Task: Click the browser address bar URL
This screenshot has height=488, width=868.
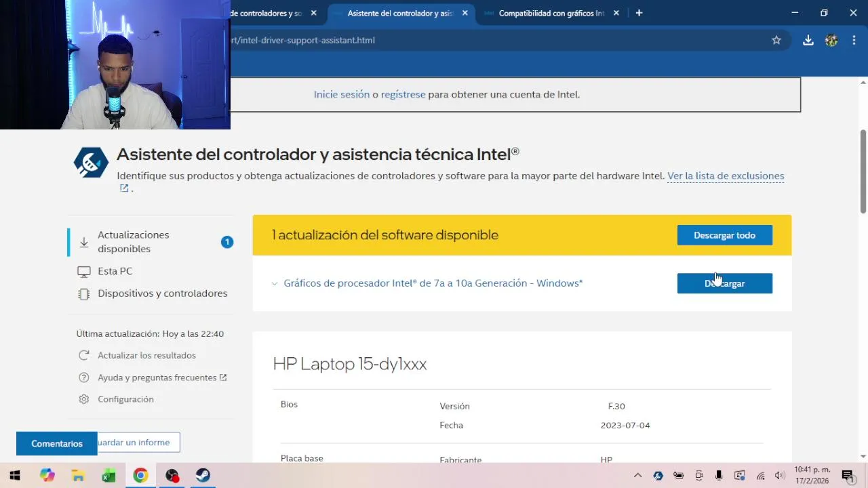Action: [x=303, y=40]
